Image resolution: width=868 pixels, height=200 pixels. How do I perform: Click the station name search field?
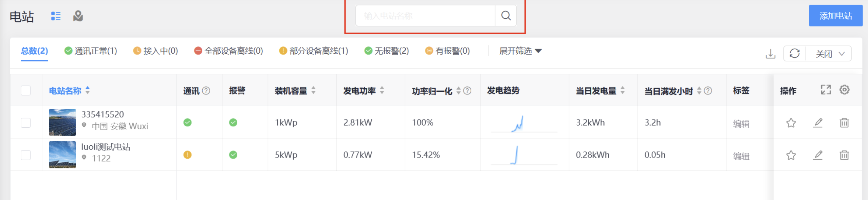425,16
